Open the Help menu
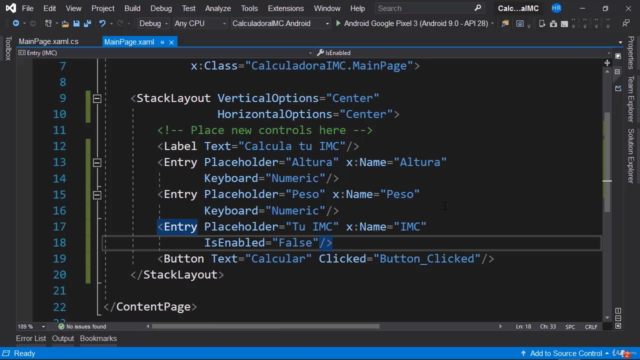 click(358, 8)
